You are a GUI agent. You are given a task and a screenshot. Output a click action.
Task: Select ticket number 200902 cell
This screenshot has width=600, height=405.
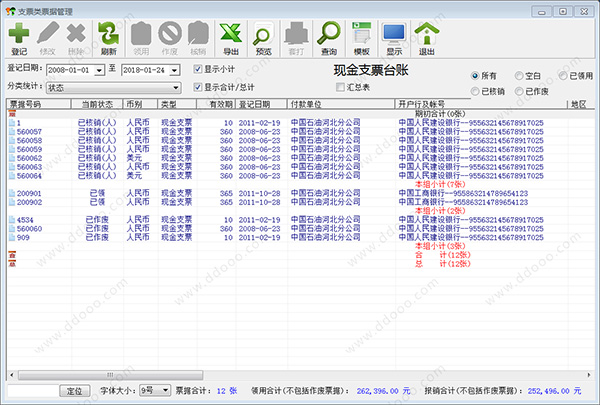pyautogui.click(x=29, y=202)
